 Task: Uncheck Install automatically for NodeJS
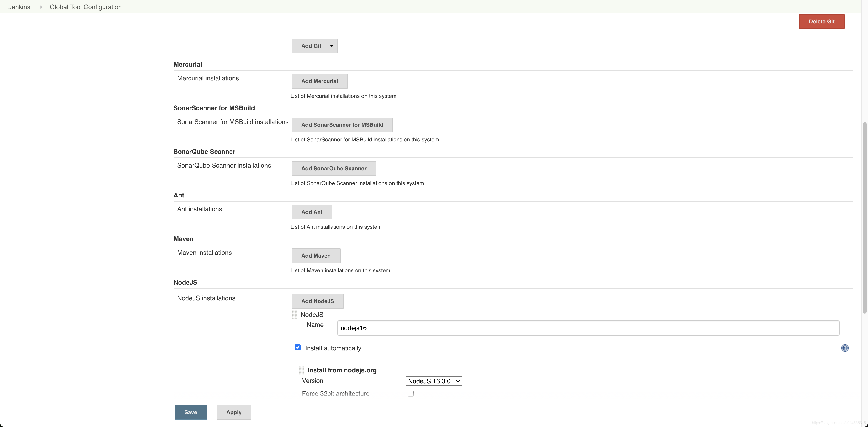tap(297, 347)
